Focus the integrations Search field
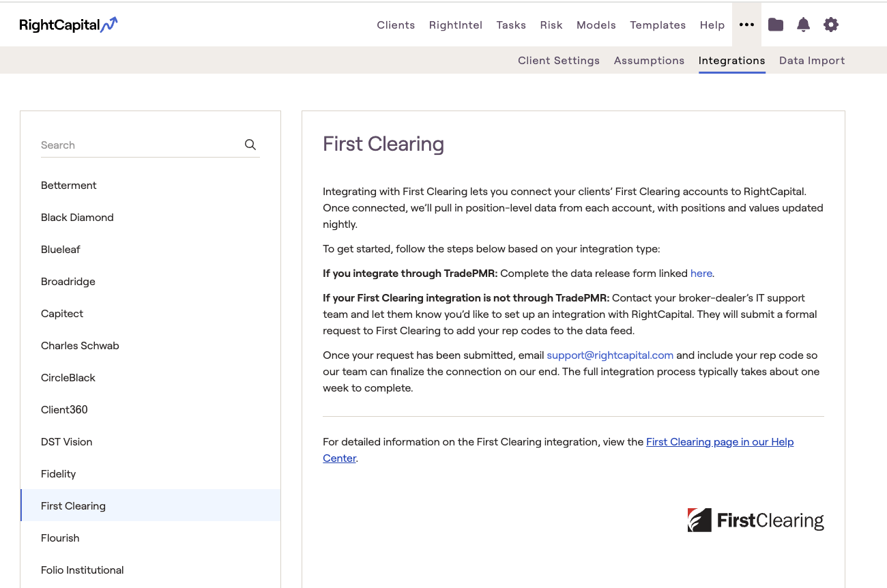 click(x=140, y=145)
